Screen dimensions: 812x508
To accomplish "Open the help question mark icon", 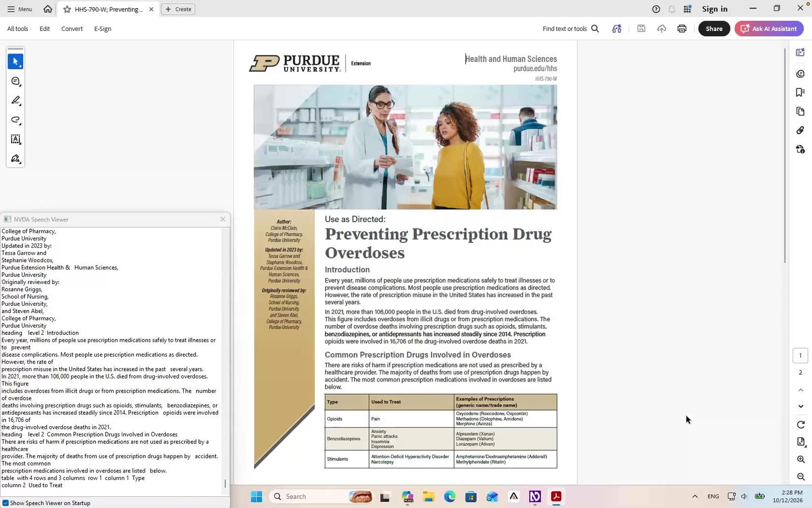I will (656, 9).
